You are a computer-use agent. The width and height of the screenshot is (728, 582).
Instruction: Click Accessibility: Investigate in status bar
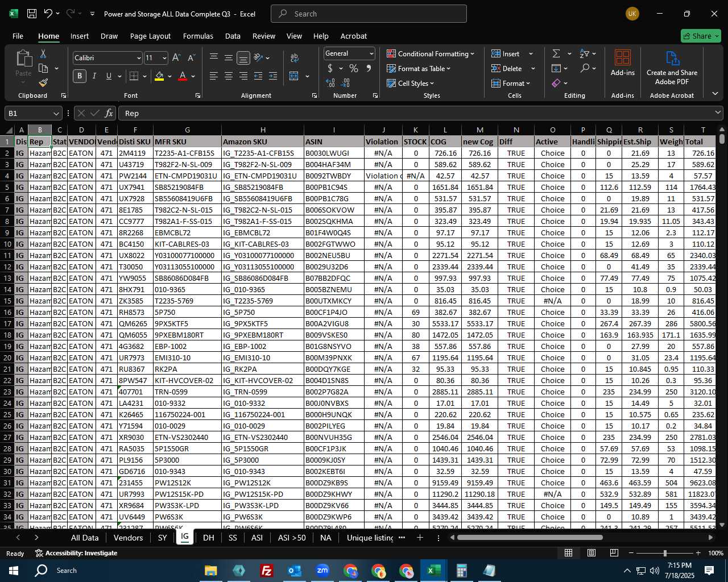tap(76, 553)
